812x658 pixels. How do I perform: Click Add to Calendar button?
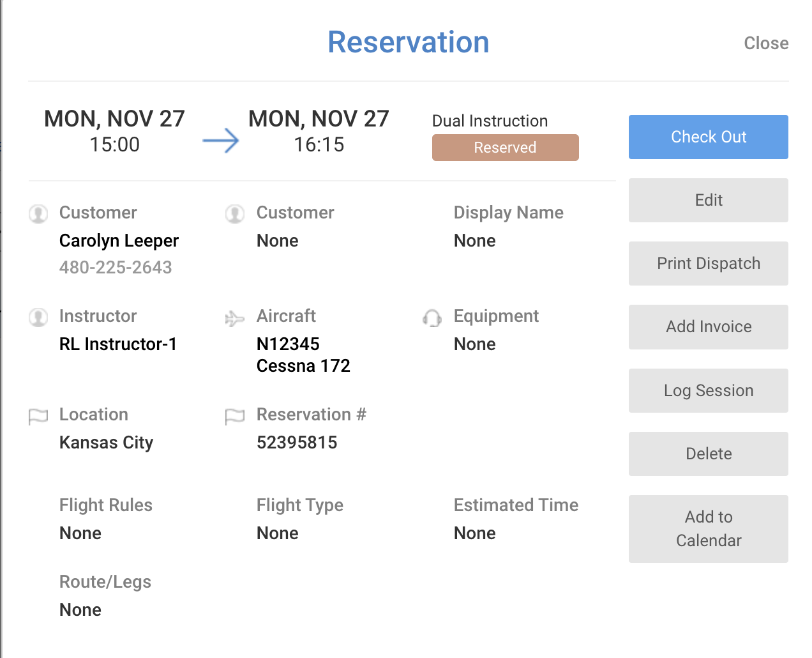708,529
